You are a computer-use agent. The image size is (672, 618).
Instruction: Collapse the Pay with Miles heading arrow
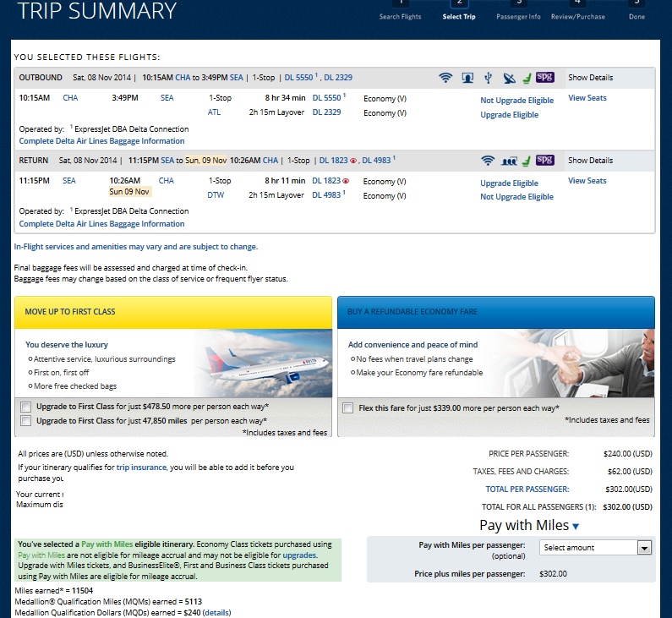click(576, 527)
